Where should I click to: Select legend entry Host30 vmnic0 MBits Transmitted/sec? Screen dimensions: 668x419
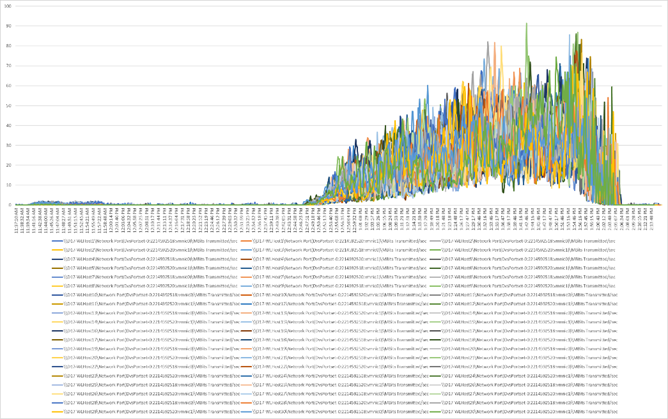(334, 411)
